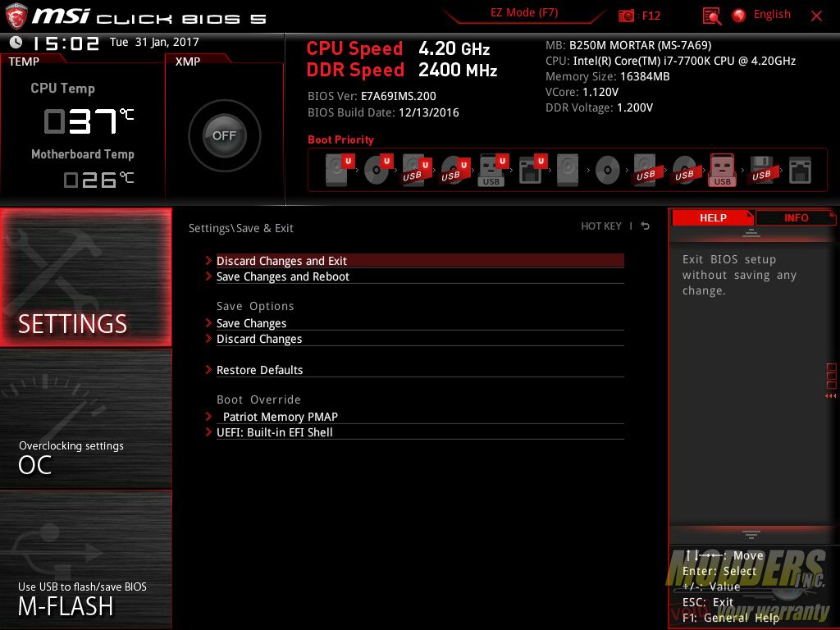Click the DDR Speed 2400 MHz value
The width and height of the screenshot is (840, 630).
point(458,70)
